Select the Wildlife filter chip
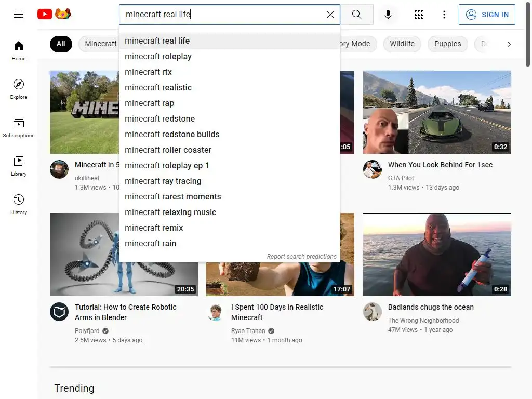This screenshot has height=399, width=532. click(x=402, y=44)
